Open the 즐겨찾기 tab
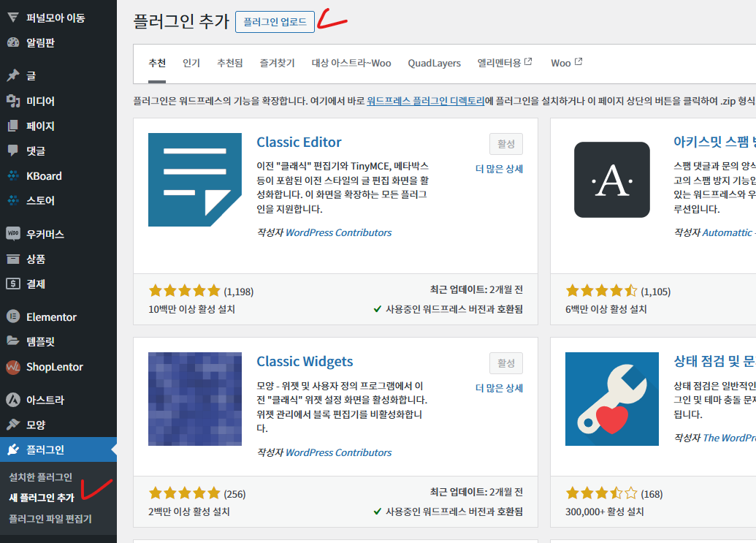The image size is (756, 543). click(278, 63)
